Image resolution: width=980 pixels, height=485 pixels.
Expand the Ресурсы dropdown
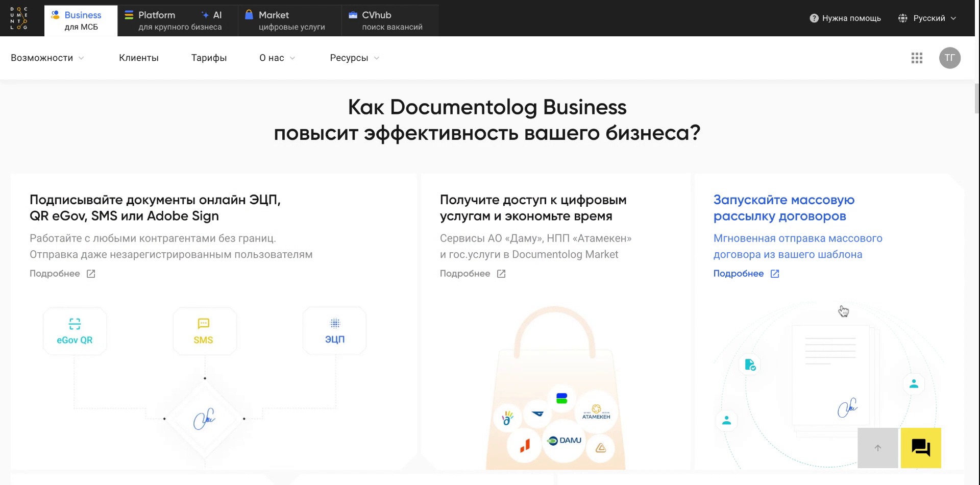coord(353,58)
